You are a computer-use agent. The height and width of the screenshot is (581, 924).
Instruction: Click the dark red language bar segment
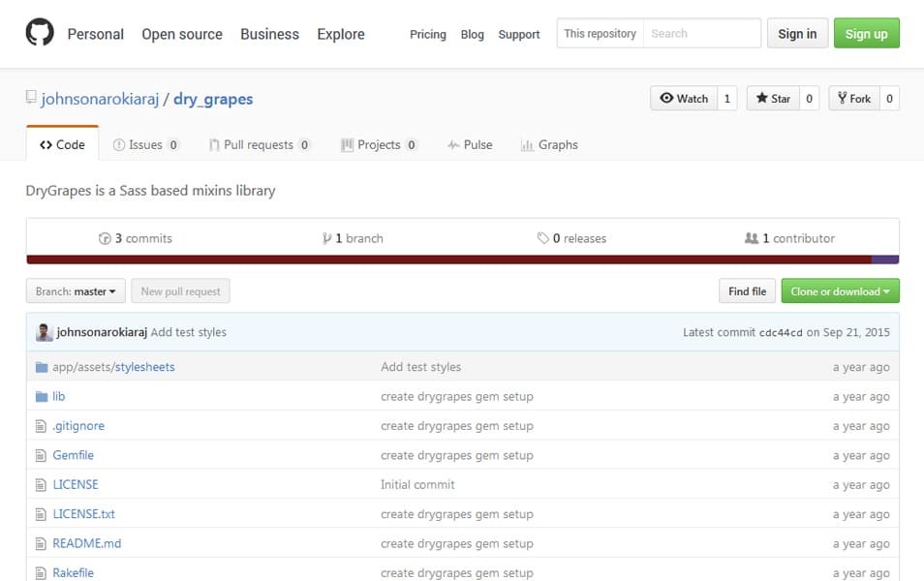coord(449,260)
